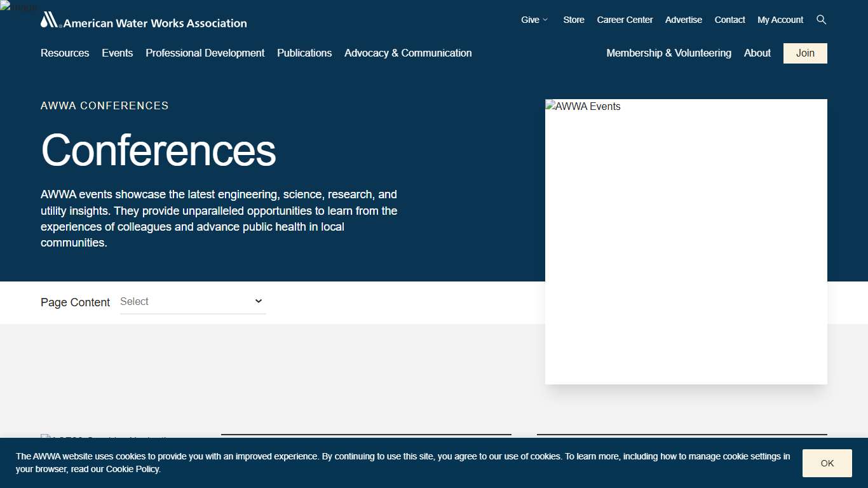868x488 pixels.
Task: Select Professional Development in navigation
Action: point(205,53)
